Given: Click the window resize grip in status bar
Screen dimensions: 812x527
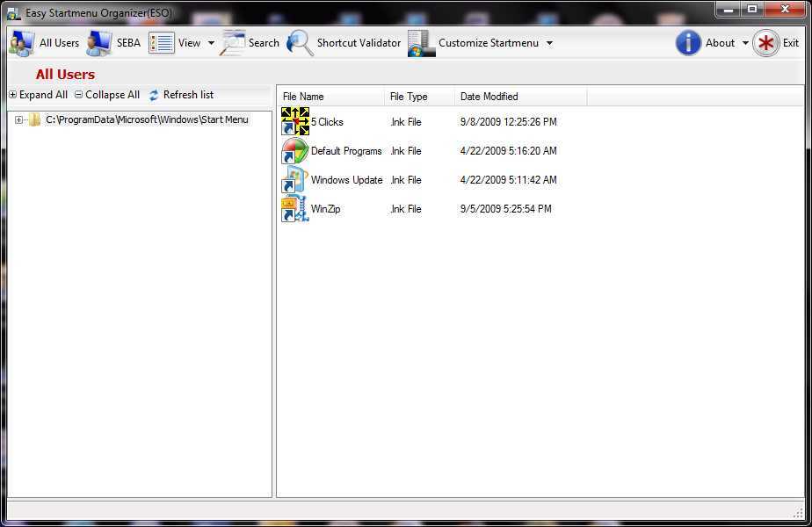Looking at the screenshot, I should [798, 512].
